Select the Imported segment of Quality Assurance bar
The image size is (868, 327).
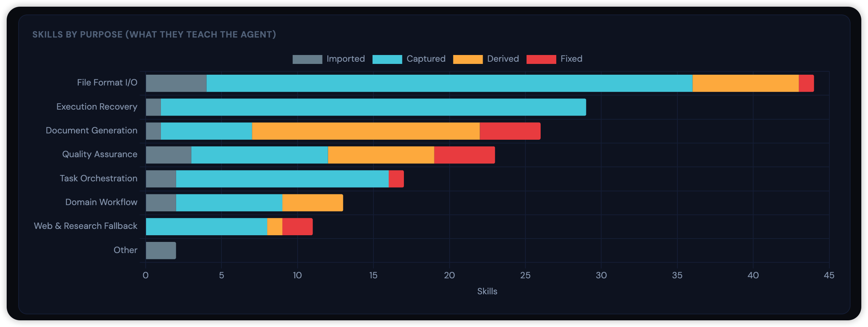[168, 155]
